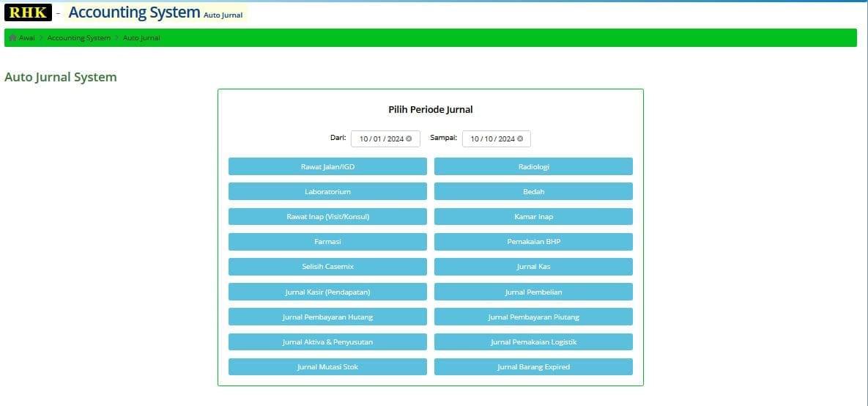Click the Kamar Inap button
Viewport: 868px width, 406px height.
[x=533, y=217]
